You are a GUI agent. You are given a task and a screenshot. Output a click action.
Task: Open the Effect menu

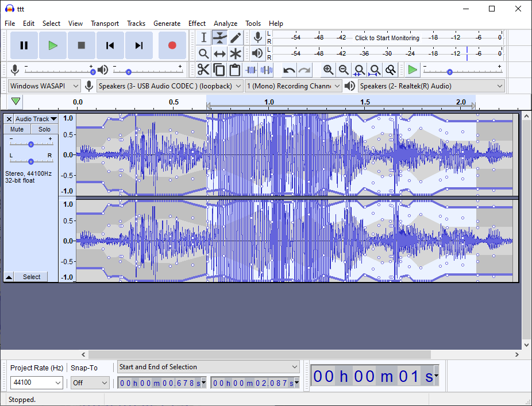pos(196,24)
